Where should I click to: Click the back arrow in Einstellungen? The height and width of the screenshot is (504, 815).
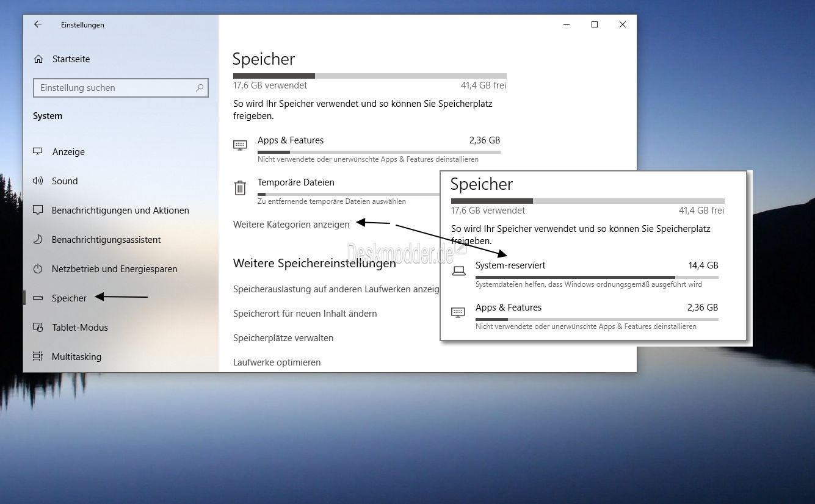38,24
